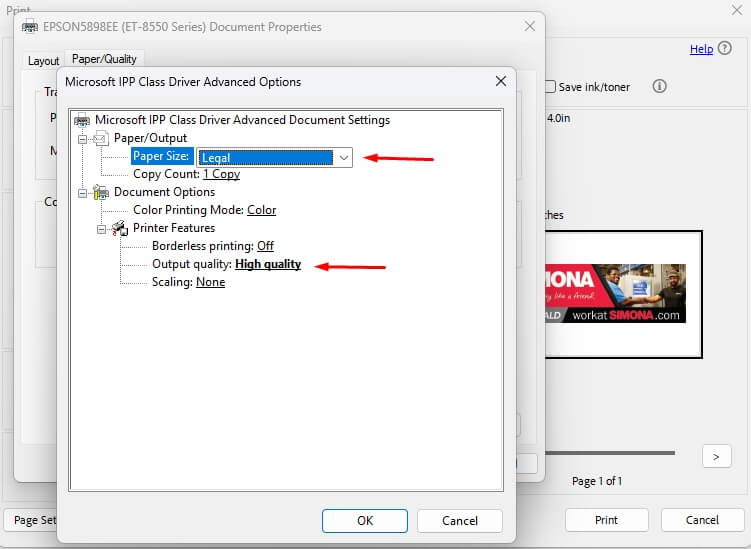Click the Paper/Output envelope icon

[x=101, y=138]
